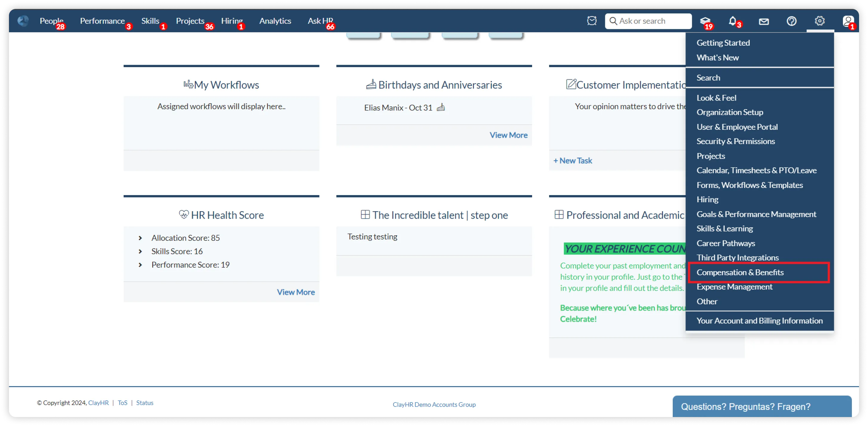Expand the Skills Score chevron

(141, 251)
